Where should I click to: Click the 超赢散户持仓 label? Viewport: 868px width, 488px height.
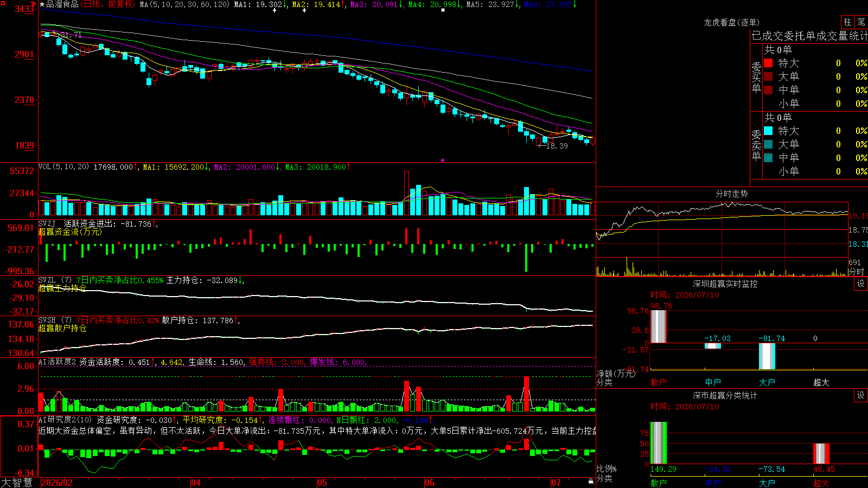pyautogui.click(x=62, y=328)
